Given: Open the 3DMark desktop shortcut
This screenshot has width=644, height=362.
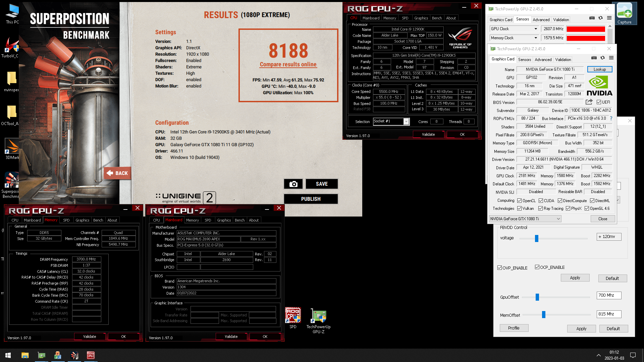Looking at the screenshot, I should (12, 149).
